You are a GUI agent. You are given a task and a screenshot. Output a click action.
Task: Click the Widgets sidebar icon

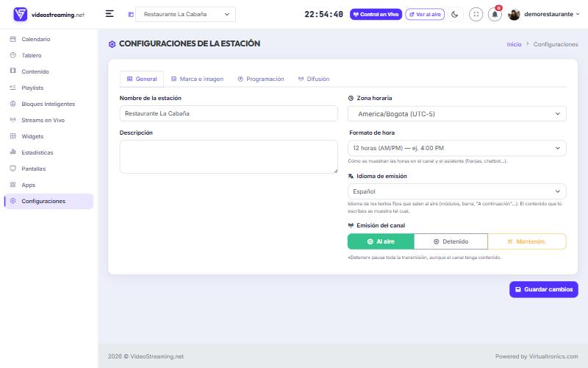tap(12, 136)
